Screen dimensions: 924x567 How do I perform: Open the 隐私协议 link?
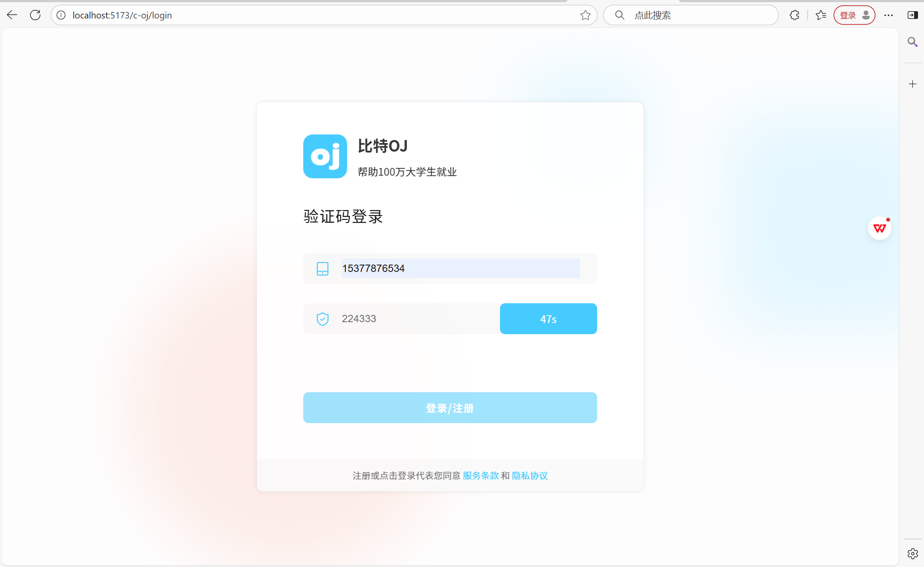click(530, 476)
